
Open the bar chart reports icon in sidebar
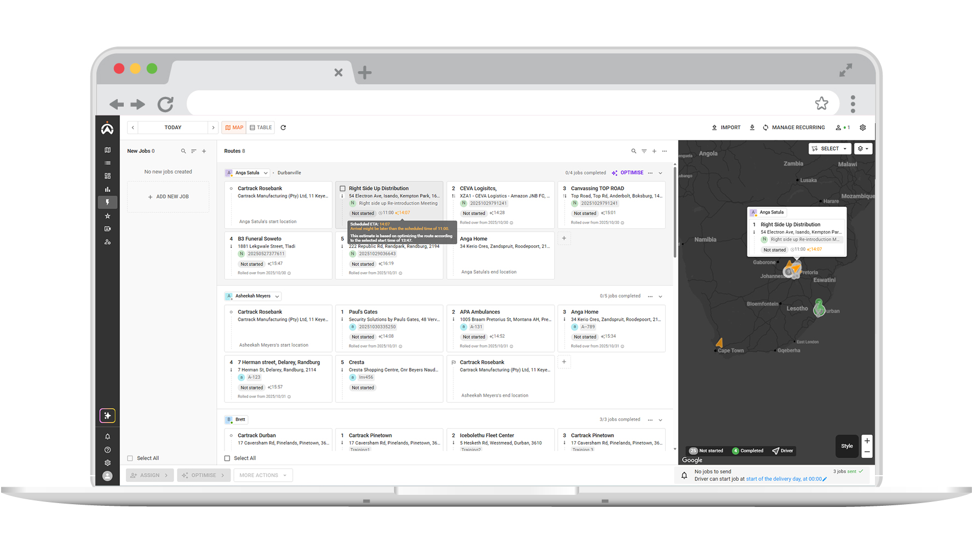coord(107,189)
